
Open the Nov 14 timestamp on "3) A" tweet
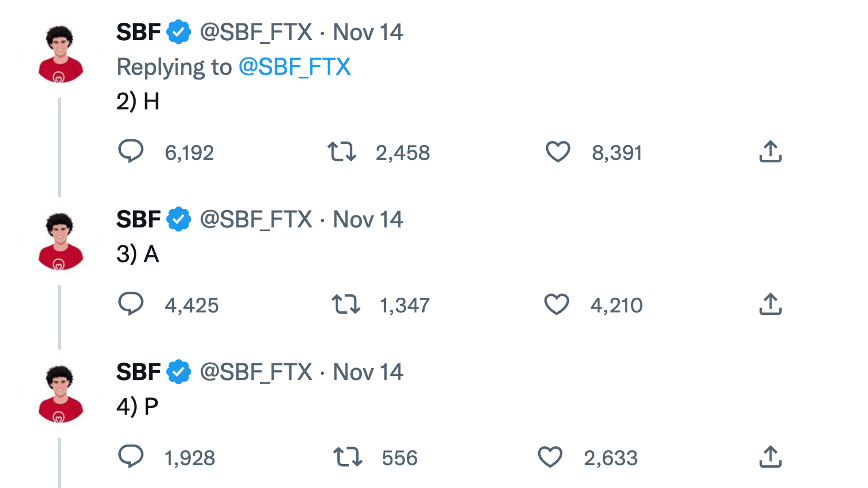click(x=367, y=219)
